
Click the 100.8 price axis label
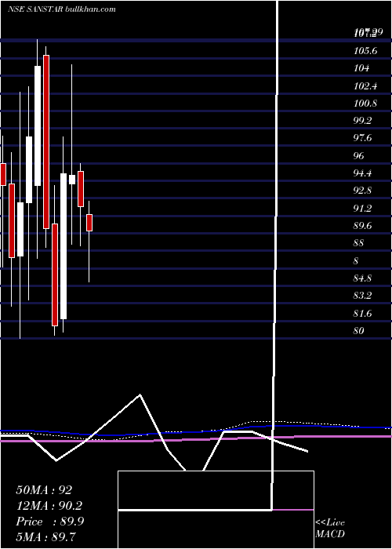[x=365, y=104]
